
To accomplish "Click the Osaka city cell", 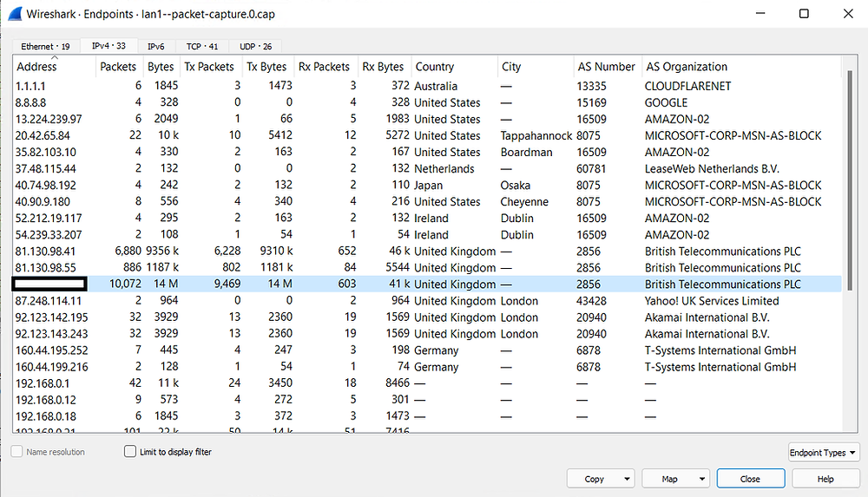I will (516, 186).
